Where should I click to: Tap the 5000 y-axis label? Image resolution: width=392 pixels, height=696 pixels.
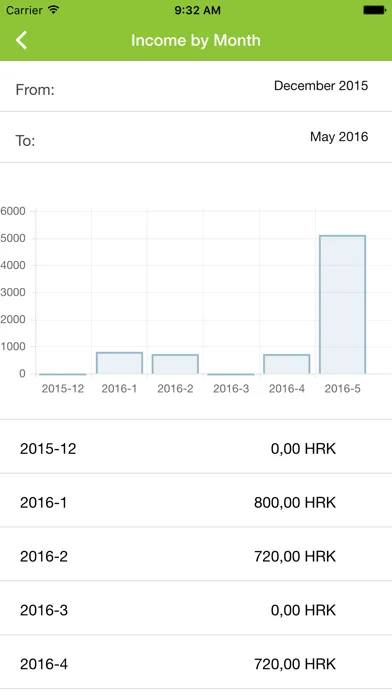click(13, 238)
